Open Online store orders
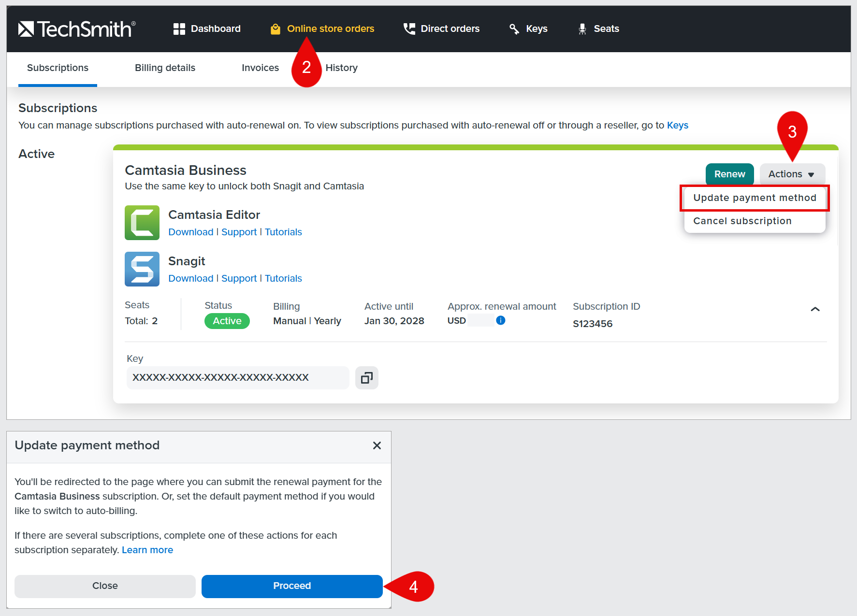 point(322,29)
